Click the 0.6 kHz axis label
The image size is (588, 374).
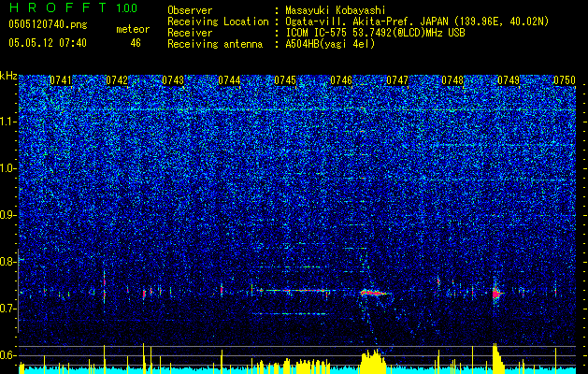[x=8, y=355]
